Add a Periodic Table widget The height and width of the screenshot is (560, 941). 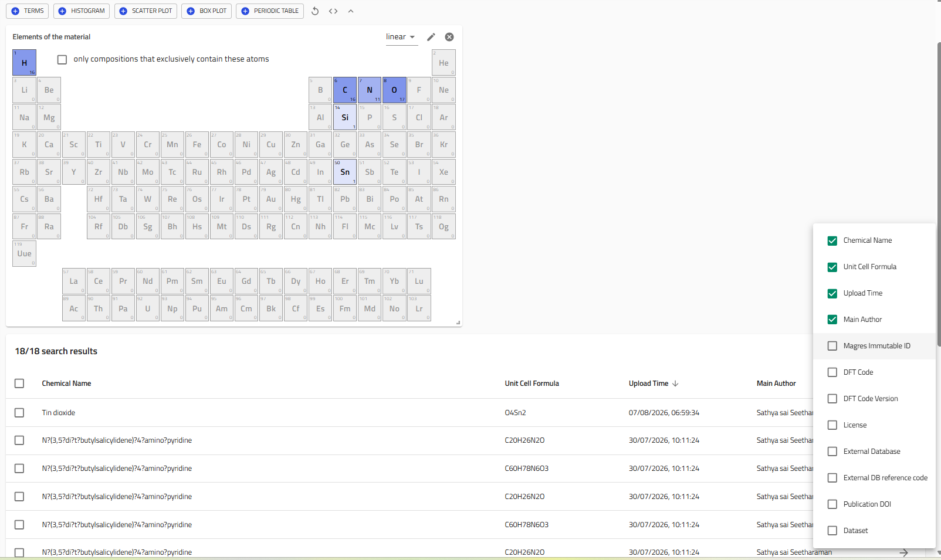pos(270,11)
